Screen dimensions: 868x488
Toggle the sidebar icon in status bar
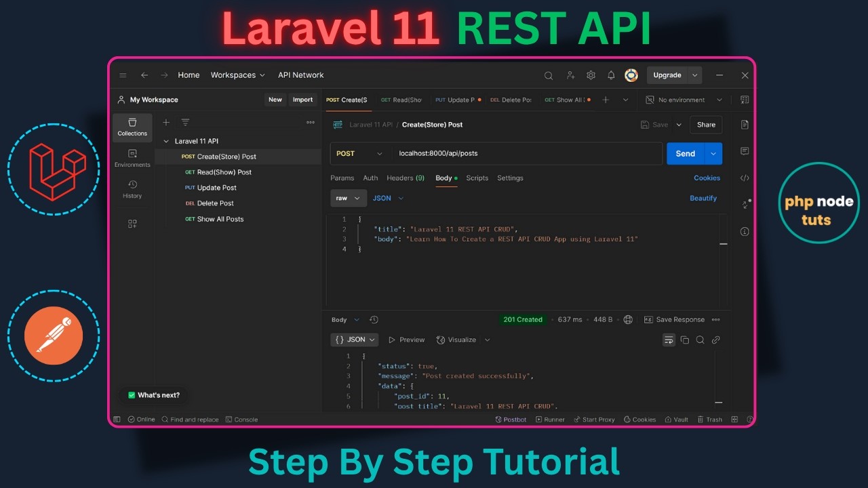tap(117, 420)
